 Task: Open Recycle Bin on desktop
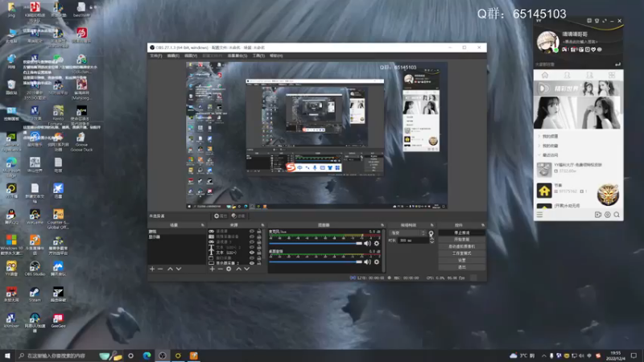point(11,87)
